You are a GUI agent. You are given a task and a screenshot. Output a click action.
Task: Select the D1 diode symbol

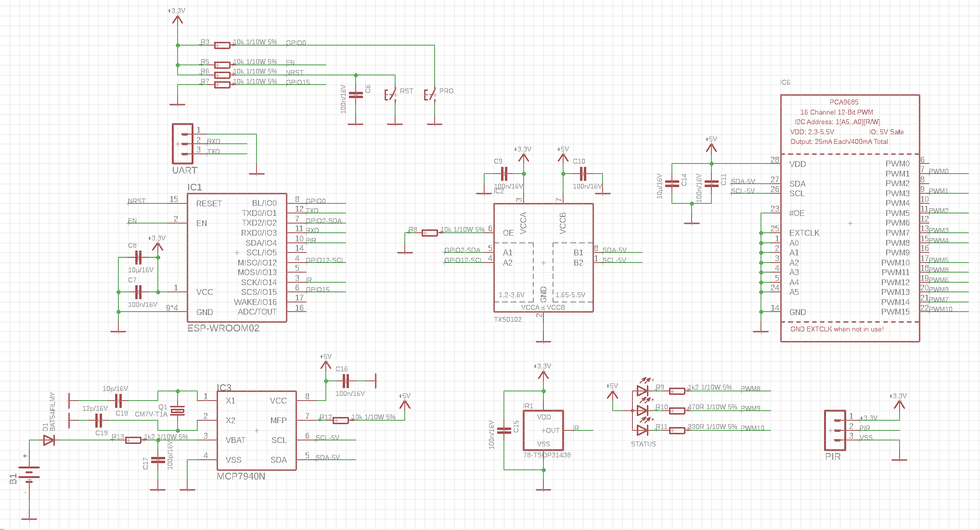pyautogui.click(x=49, y=440)
